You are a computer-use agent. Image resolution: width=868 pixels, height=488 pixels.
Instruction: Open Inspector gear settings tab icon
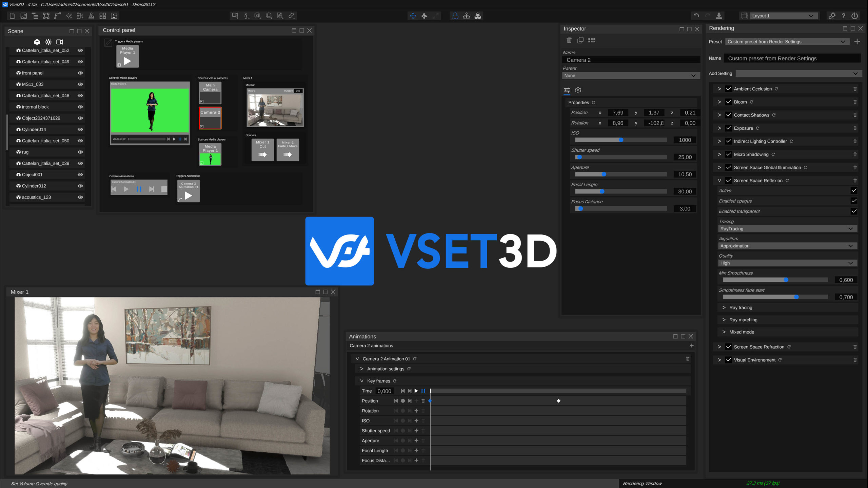pos(578,90)
